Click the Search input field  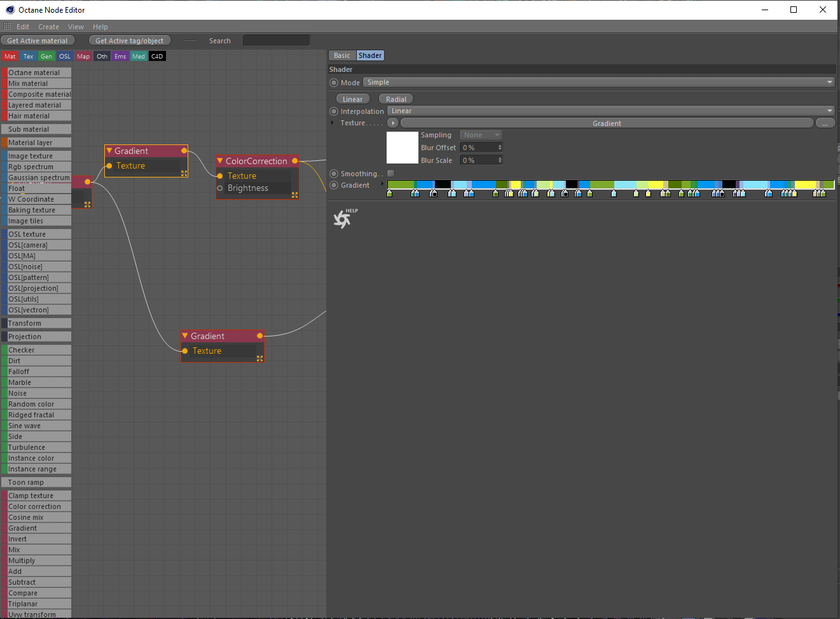coord(276,41)
